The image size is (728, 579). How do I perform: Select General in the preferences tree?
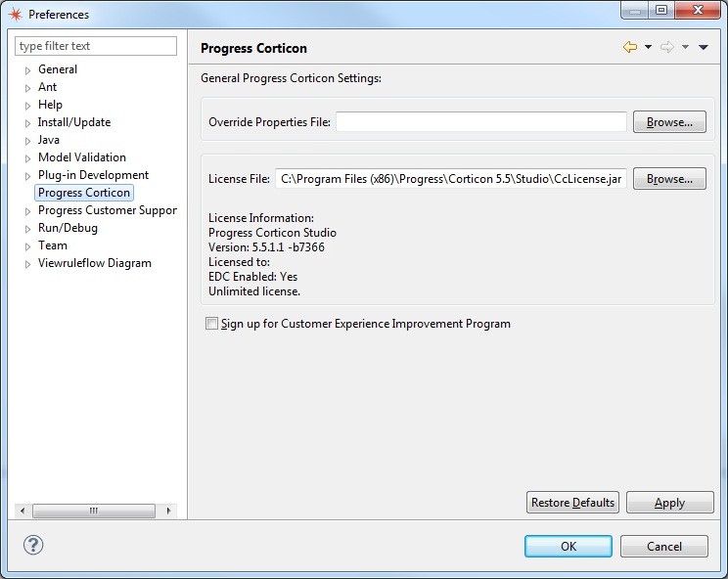(58, 69)
